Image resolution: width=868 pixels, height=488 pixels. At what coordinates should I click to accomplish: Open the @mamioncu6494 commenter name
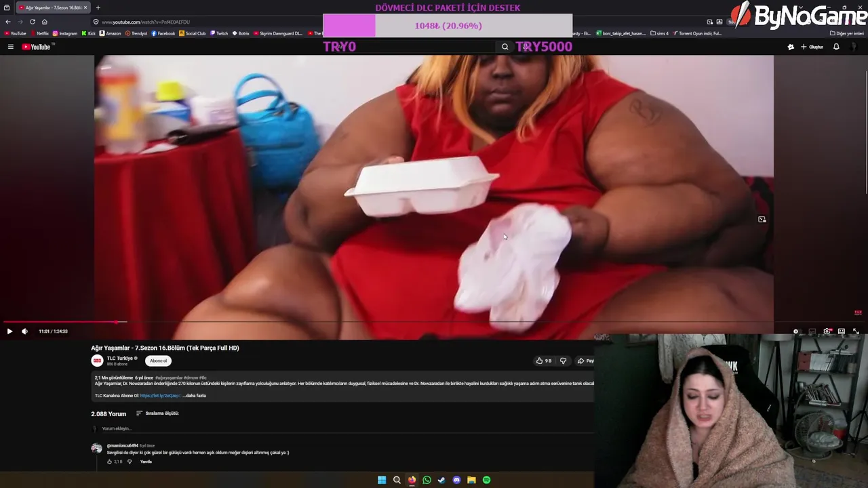click(x=122, y=445)
